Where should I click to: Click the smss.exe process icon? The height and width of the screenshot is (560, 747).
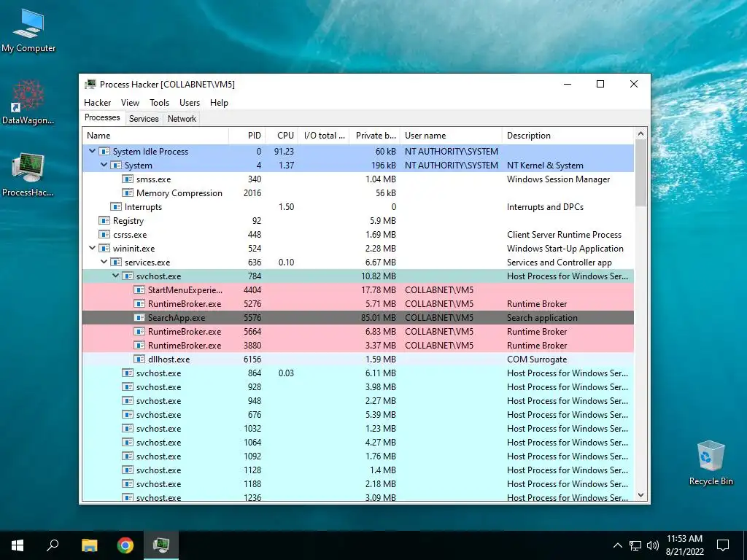coord(127,179)
